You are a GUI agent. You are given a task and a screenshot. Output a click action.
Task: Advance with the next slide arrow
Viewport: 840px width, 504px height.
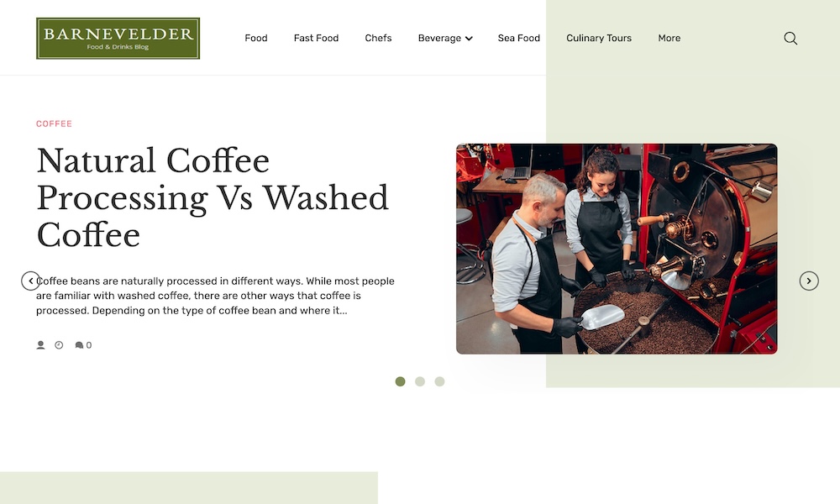click(x=809, y=281)
